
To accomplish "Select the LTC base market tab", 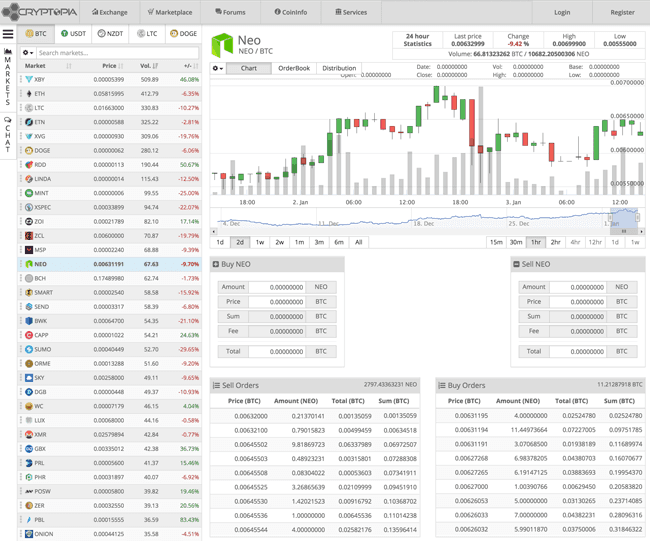I will click(147, 34).
